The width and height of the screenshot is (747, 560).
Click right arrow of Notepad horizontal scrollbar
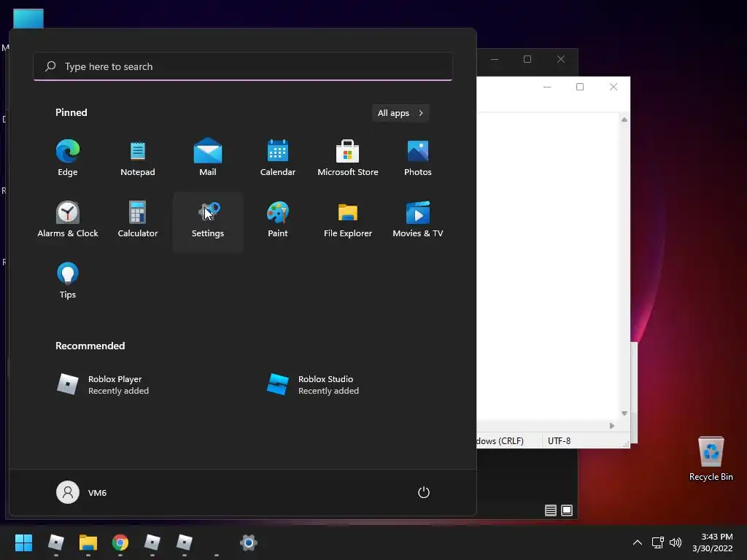click(612, 426)
